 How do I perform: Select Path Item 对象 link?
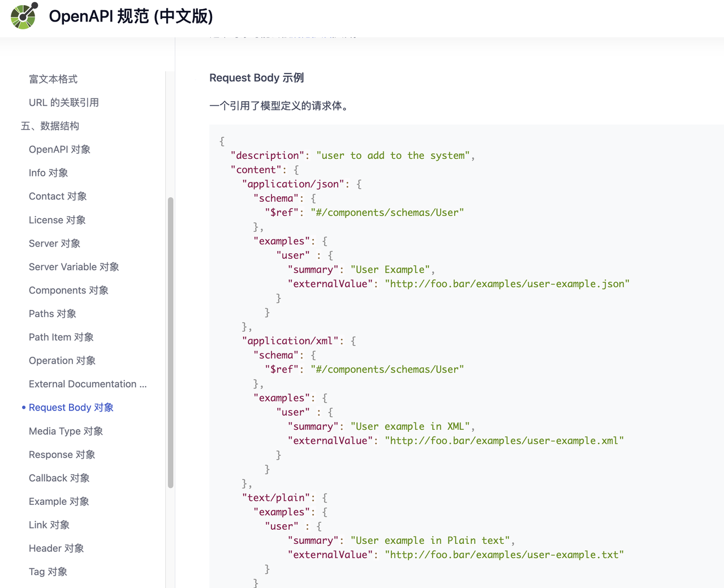61,337
